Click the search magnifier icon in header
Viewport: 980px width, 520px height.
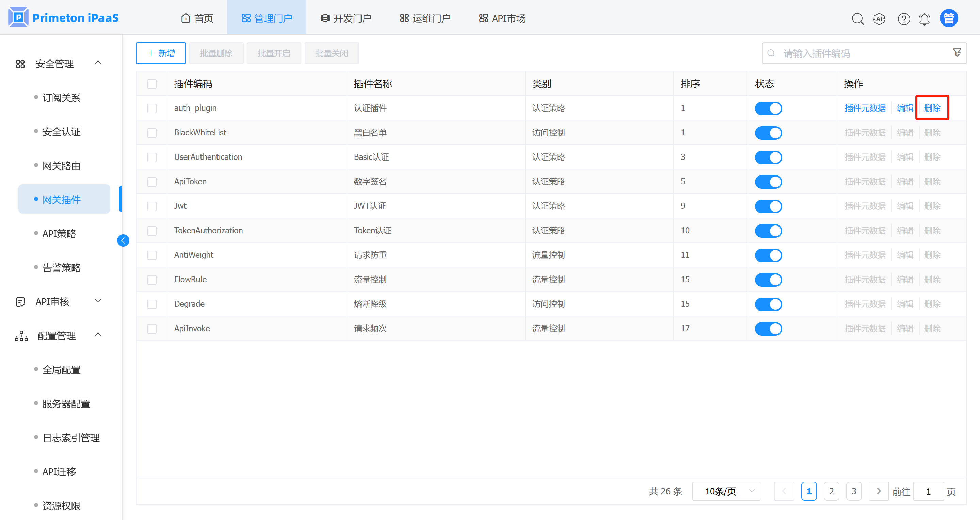pos(857,19)
